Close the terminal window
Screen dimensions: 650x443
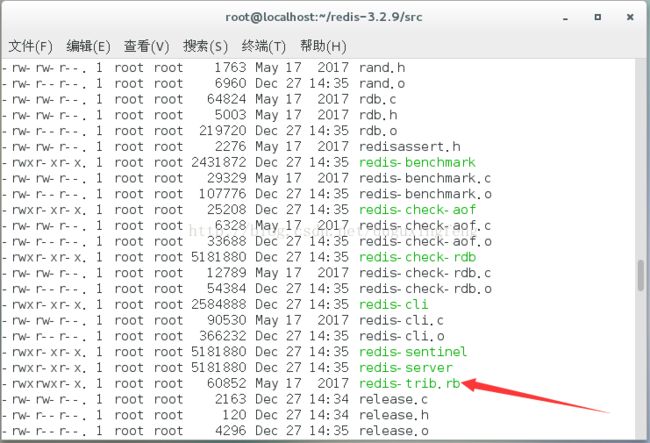click(x=630, y=17)
